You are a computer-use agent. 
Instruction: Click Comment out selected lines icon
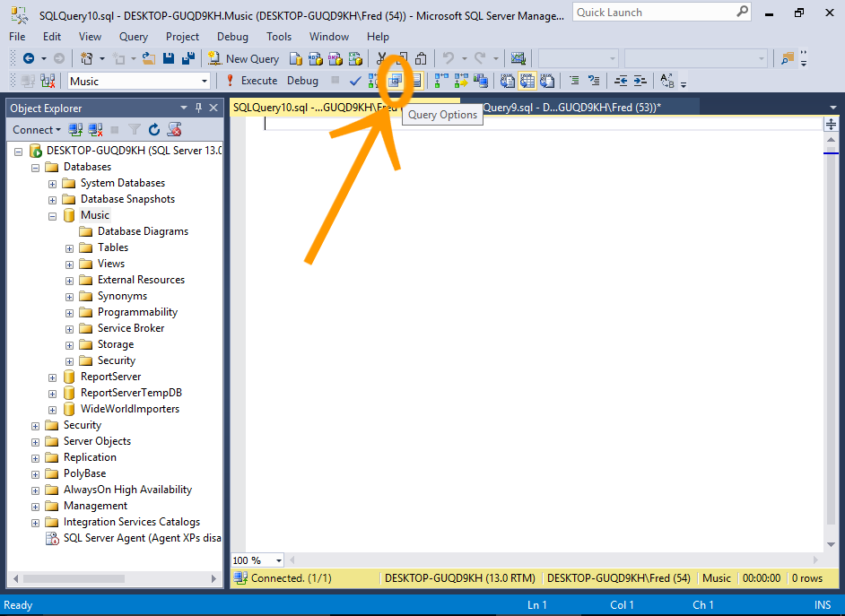[574, 81]
